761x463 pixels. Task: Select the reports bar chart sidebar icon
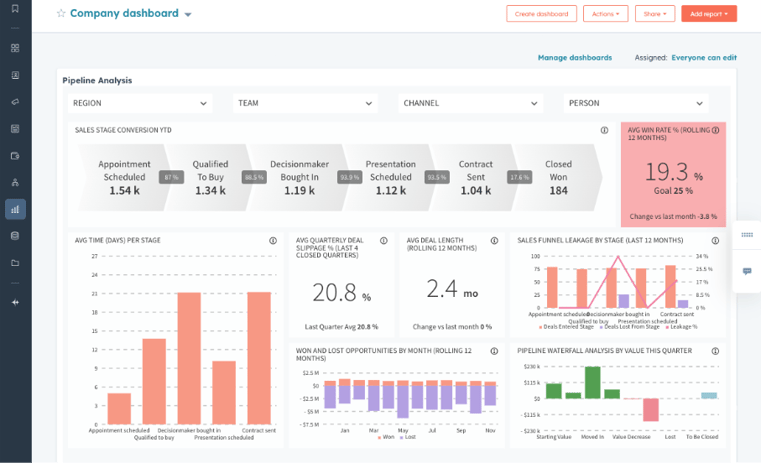click(15, 209)
